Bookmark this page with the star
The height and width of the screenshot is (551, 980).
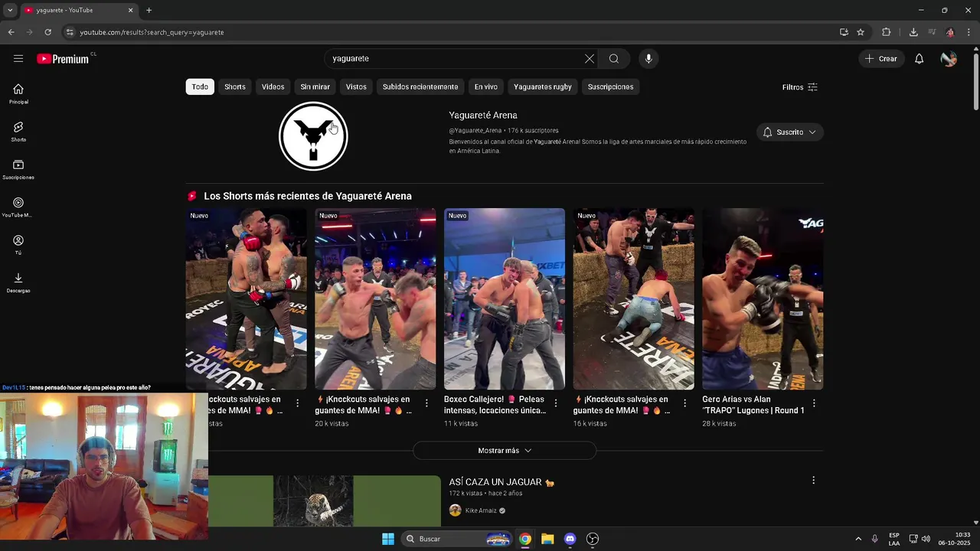[x=861, y=32]
